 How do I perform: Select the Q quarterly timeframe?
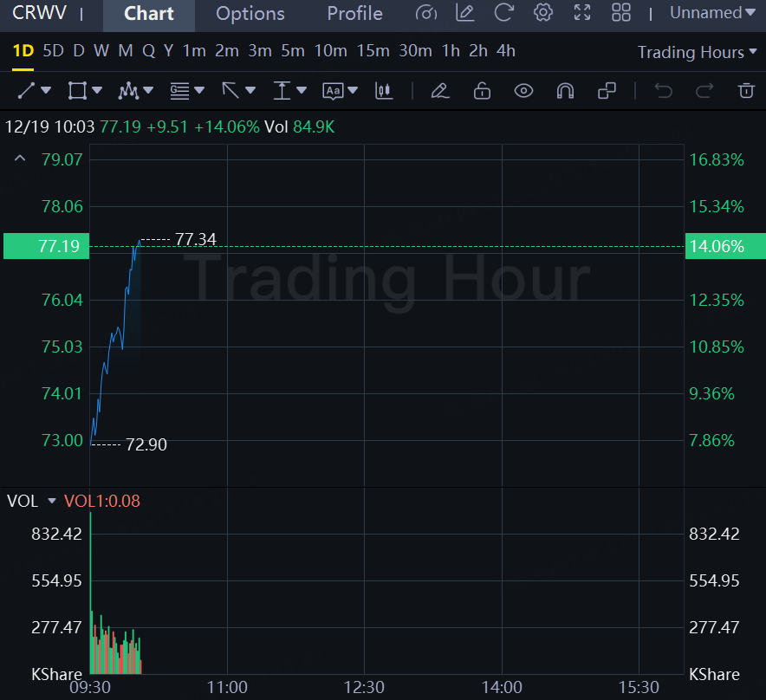[x=148, y=51]
